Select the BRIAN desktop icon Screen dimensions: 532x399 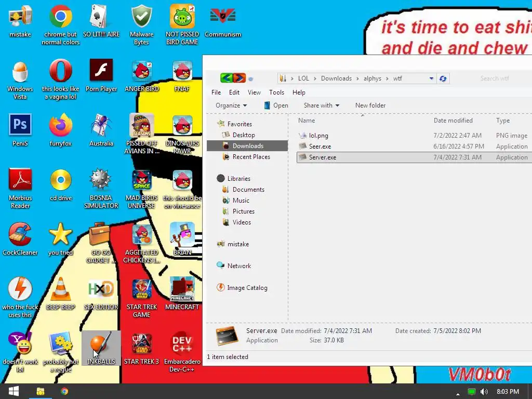pos(182,239)
